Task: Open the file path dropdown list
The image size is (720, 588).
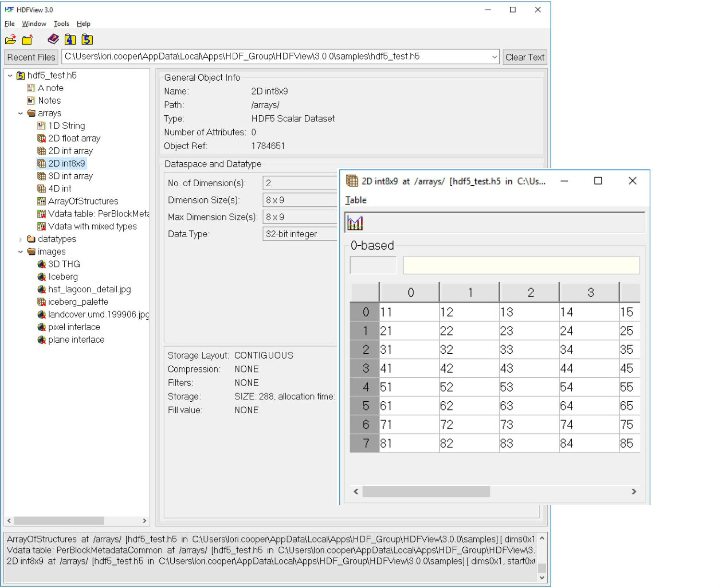Action: [x=495, y=57]
